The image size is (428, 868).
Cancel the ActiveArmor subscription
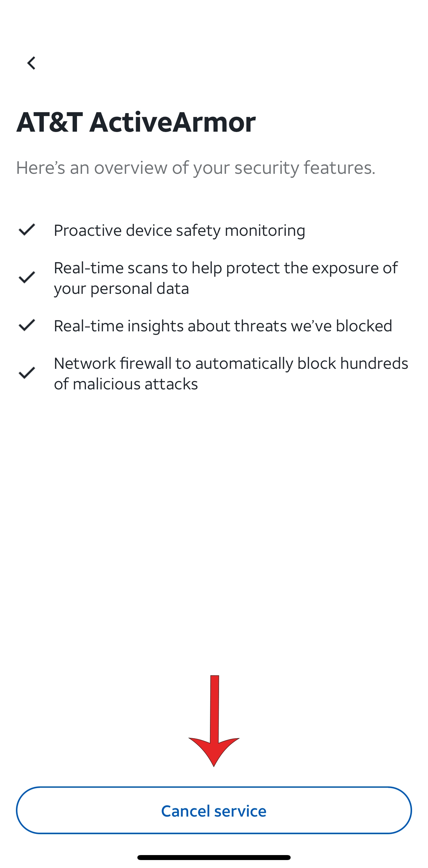(x=214, y=811)
